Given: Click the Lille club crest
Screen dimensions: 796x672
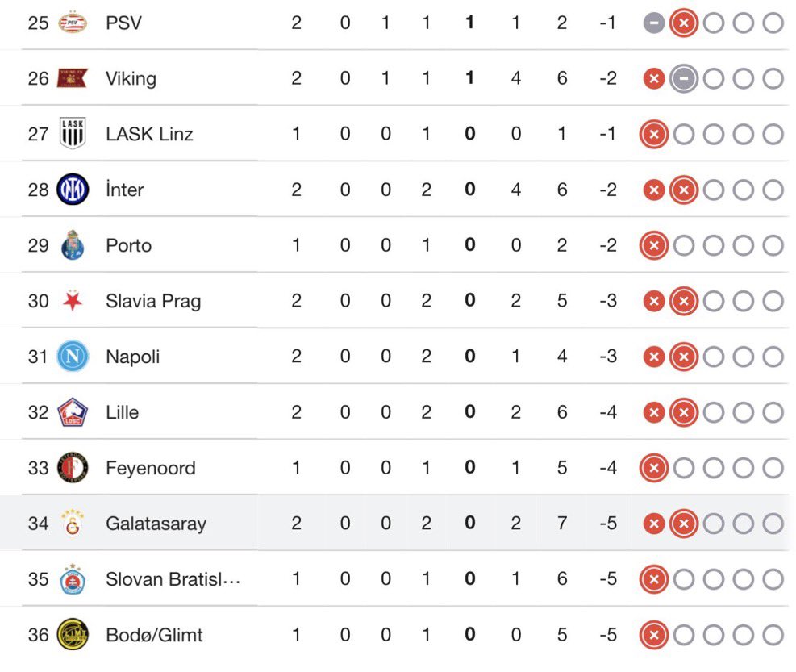Looking at the screenshot, I should coord(73,412).
